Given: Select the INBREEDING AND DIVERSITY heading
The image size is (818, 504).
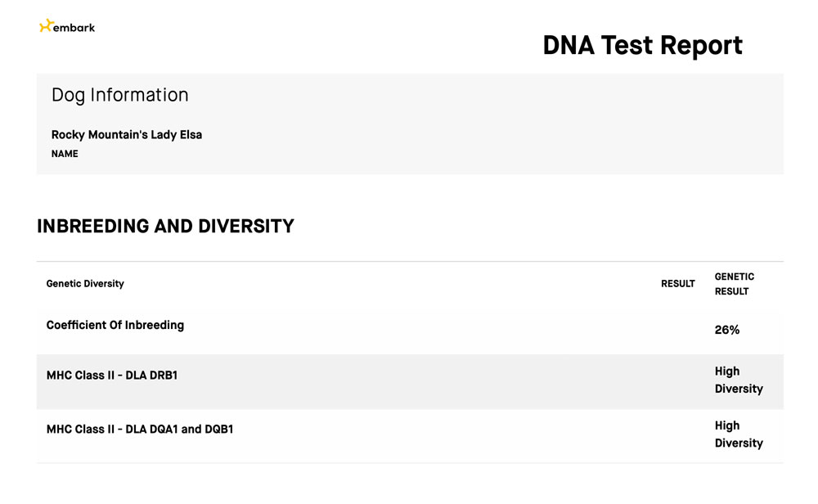Looking at the screenshot, I should click(x=165, y=227).
